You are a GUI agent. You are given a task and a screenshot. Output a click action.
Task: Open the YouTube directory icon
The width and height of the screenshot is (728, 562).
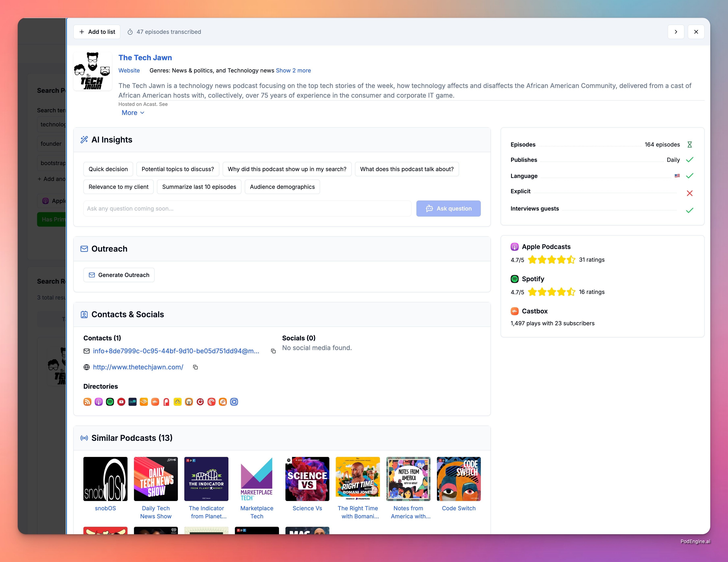(x=121, y=402)
